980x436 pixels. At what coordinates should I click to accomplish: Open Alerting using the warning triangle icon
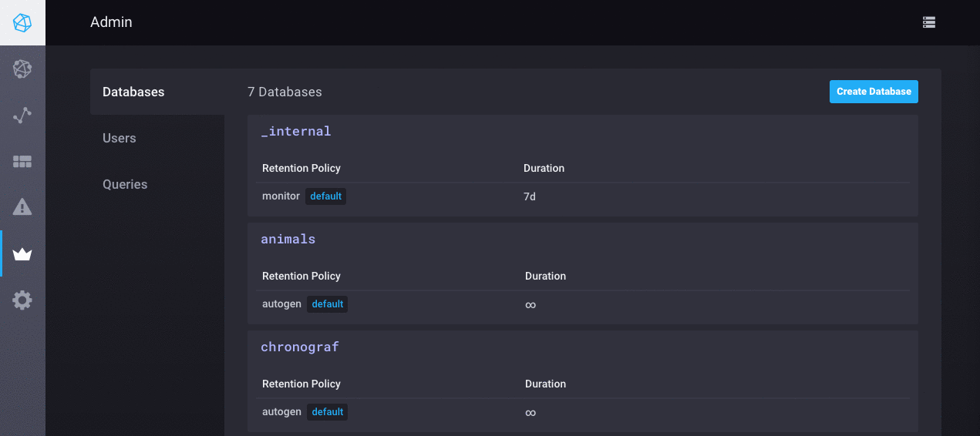(22, 207)
